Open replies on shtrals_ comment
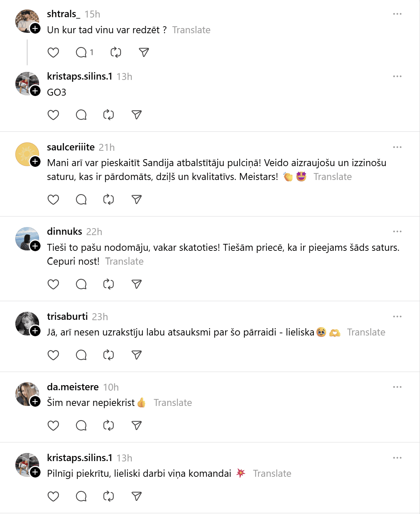420x514 pixels. click(x=81, y=53)
